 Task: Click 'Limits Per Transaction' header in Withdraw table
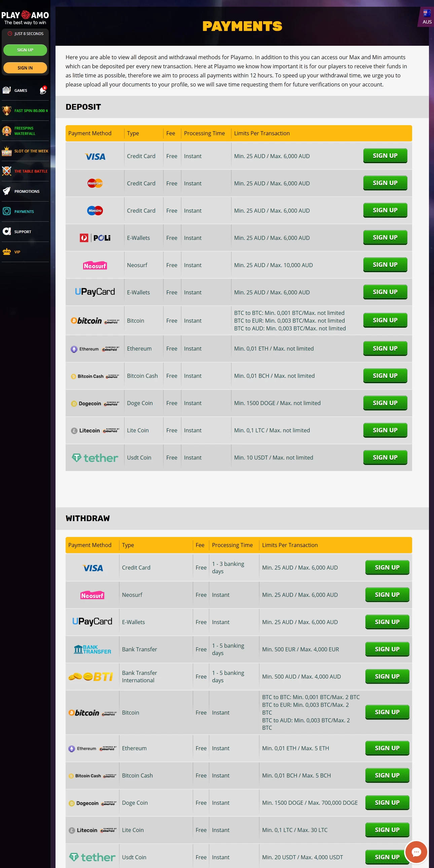290,545
